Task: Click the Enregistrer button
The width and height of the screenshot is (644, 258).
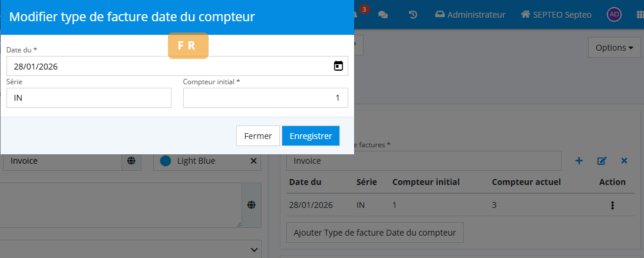Action: 311,136
